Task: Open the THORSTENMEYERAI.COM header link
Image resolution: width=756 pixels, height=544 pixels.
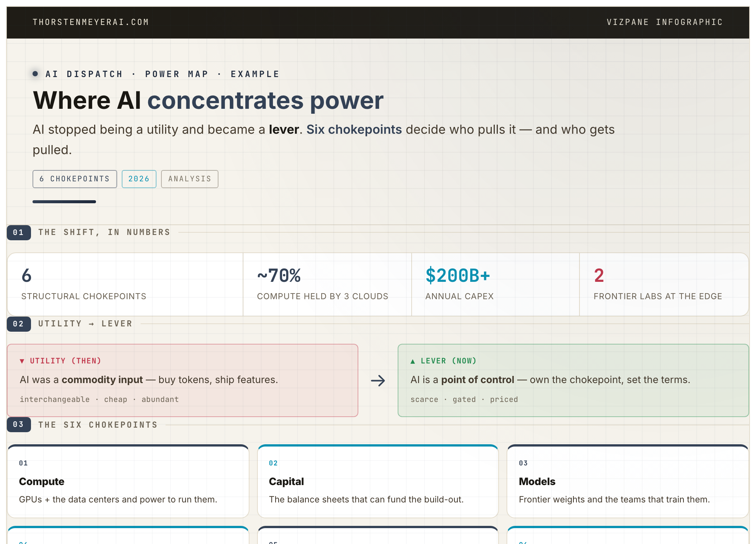Action: pyautogui.click(x=91, y=22)
